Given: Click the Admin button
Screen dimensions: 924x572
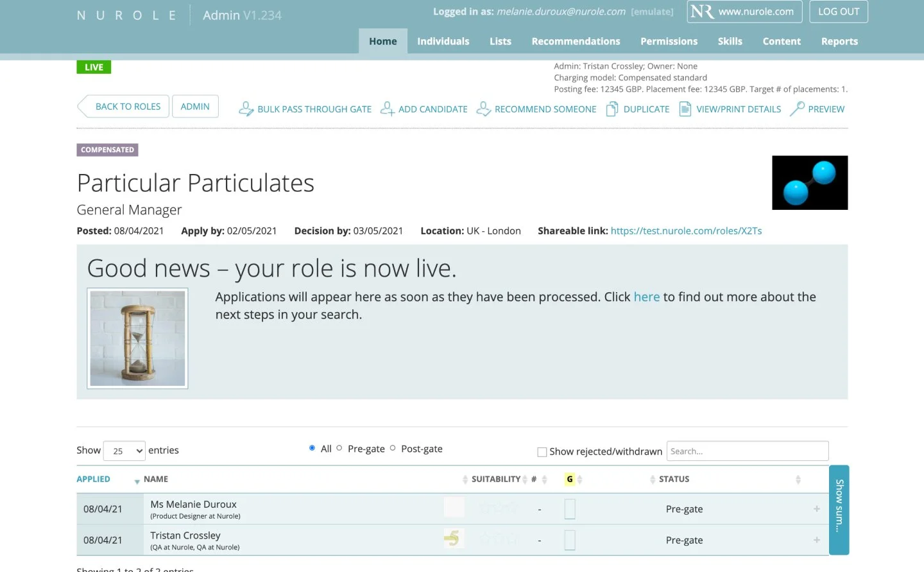Looking at the screenshot, I should click(195, 107).
